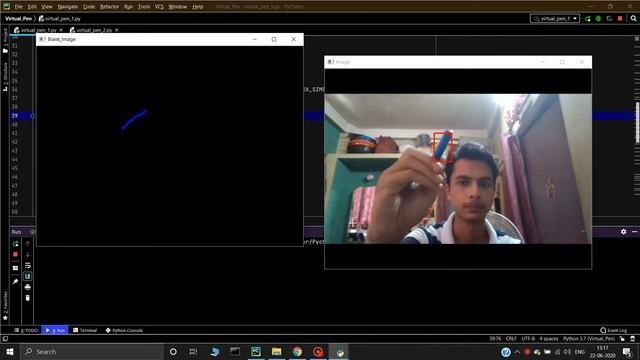Open the Python Console tab
Screen dimensions: 640x360
pyautogui.click(x=124, y=330)
